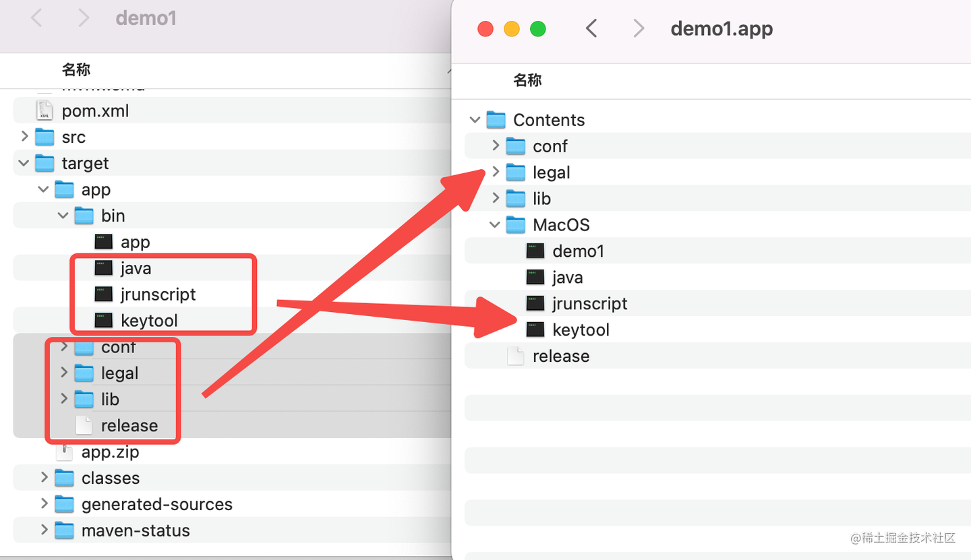This screenshot has height=560, width=971.
Task: Expand the src folder
Action: click(24, 137)
